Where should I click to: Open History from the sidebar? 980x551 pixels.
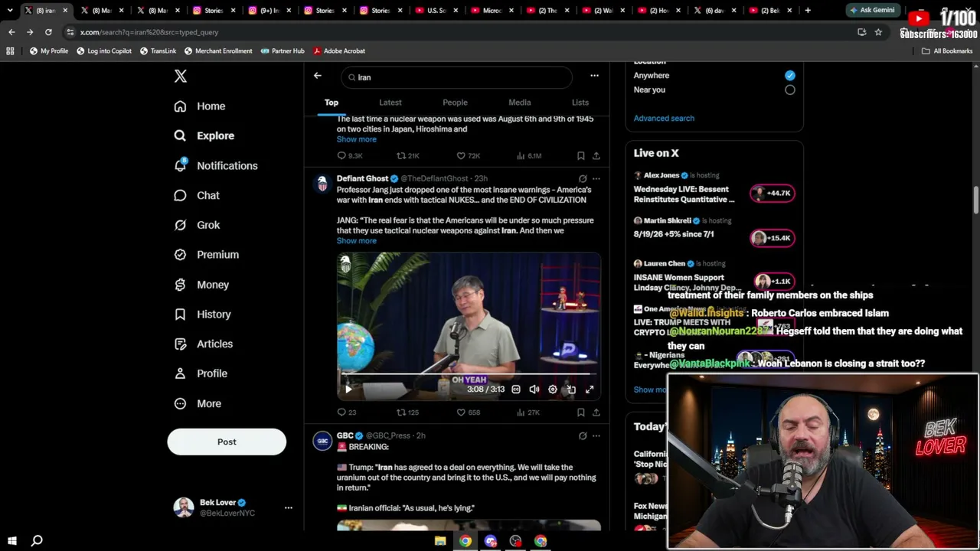pyautogui.click(x=203, y=315)
